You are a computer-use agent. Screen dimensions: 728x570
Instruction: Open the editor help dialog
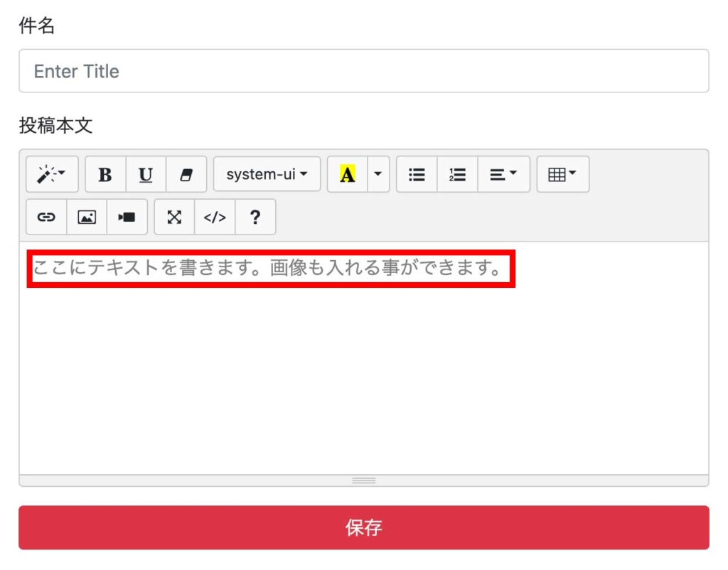pos(255,217)
